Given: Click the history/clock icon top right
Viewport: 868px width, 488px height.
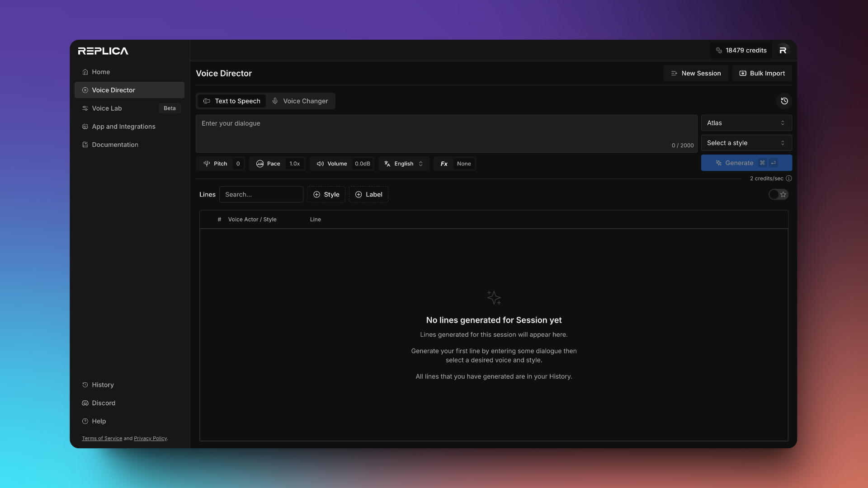Looking at the screenshot, I should point(784,101).
